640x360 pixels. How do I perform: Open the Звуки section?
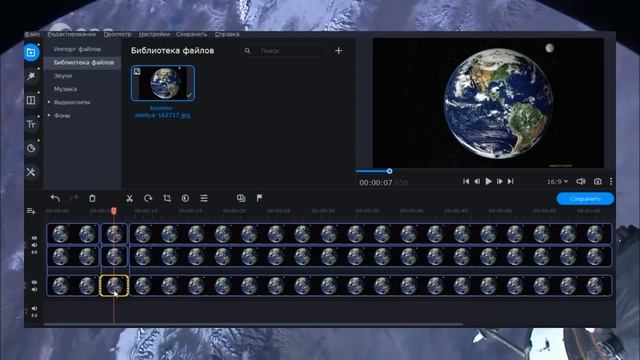coord(63,76)
